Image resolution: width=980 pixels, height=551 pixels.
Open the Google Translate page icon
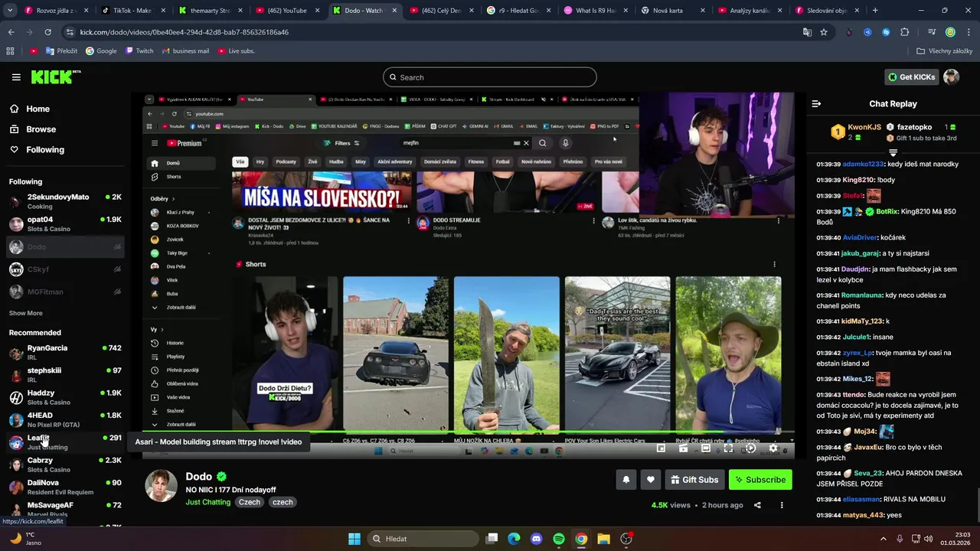[807, 32]
